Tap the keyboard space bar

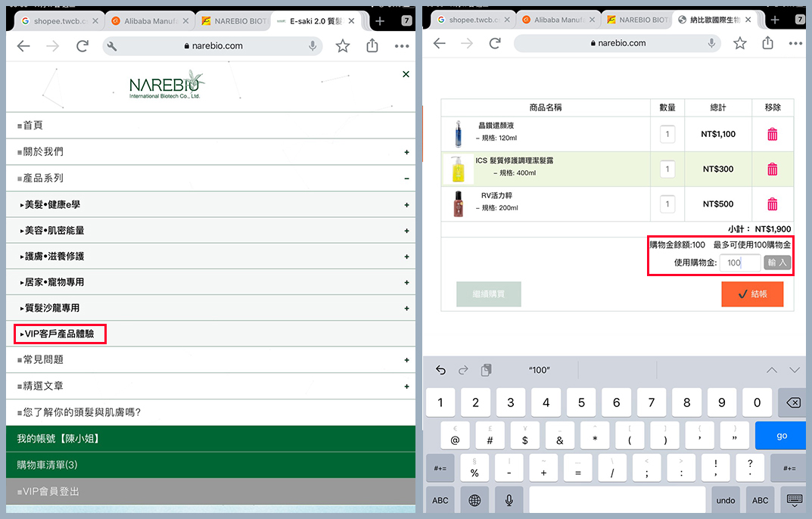click(x=617, y=500)
